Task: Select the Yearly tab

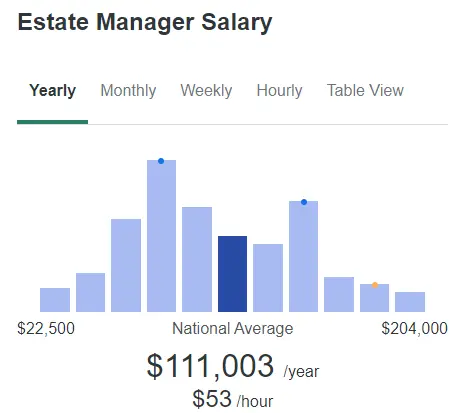Action: point(52,91)
